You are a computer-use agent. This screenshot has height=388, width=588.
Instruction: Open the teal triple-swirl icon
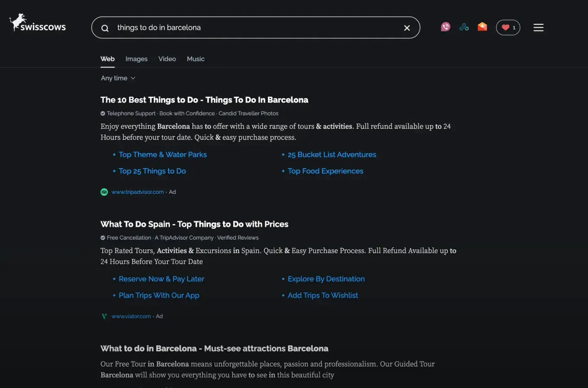click(464, 27)
